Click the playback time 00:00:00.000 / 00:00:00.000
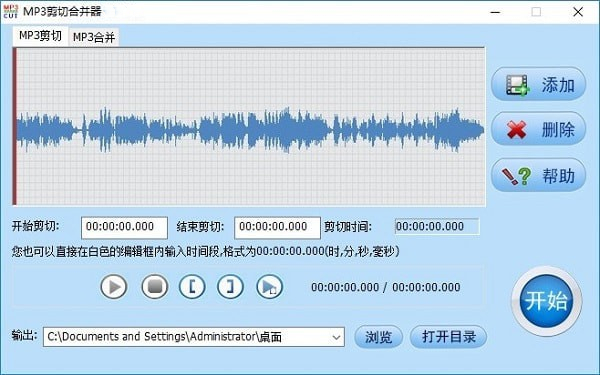The height and width of the screenshot is (375, 600). click(x=386, y=287)
